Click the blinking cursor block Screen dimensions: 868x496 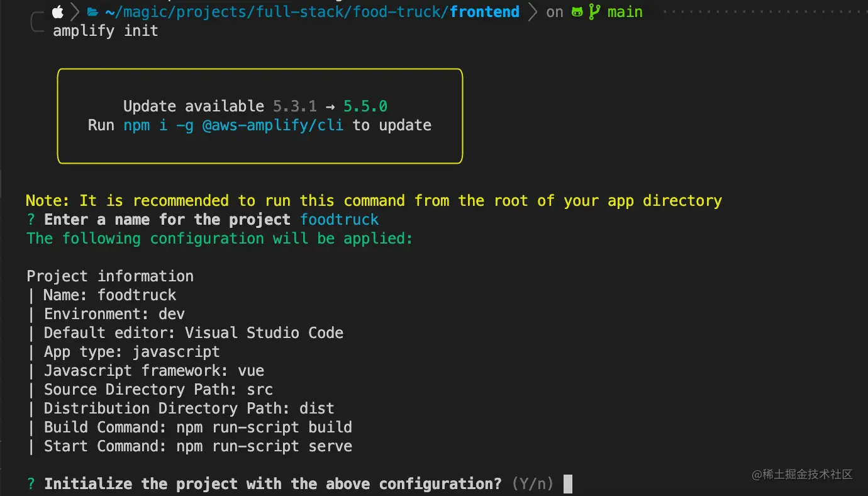point(567,483)
